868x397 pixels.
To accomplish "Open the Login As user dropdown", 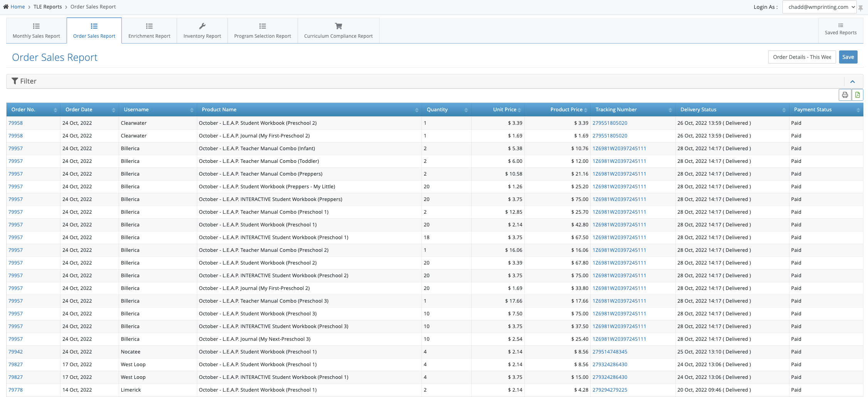I will tap(819, 7).
